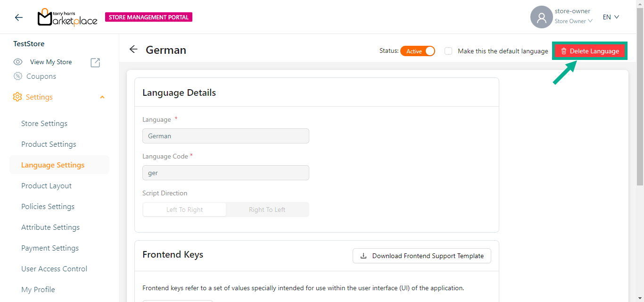Screen dimensions: 644x302
Task: Check Make this the default language
Action: coord(448,51)
